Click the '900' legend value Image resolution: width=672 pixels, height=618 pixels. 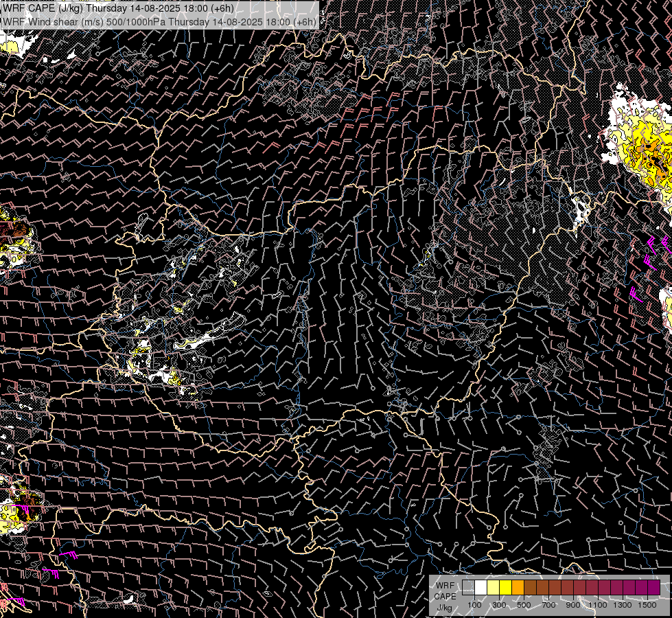pos(573,605)
